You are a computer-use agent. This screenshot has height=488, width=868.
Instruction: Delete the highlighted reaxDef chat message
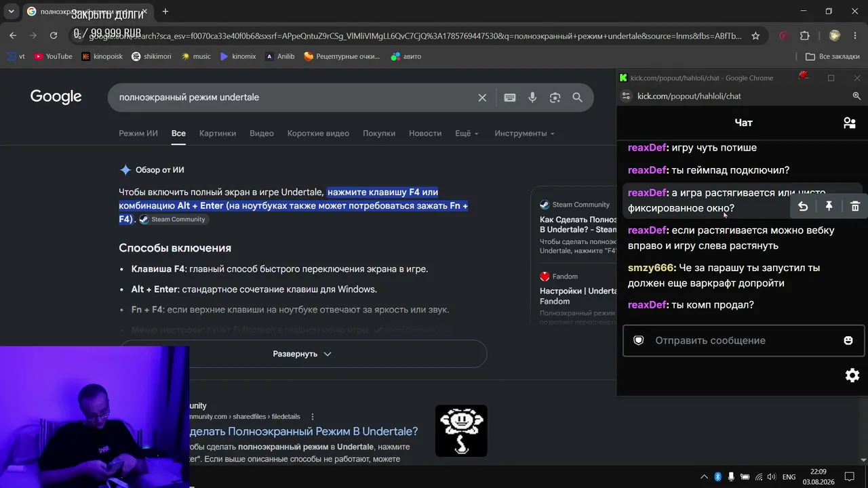click(x=854, y=207)
